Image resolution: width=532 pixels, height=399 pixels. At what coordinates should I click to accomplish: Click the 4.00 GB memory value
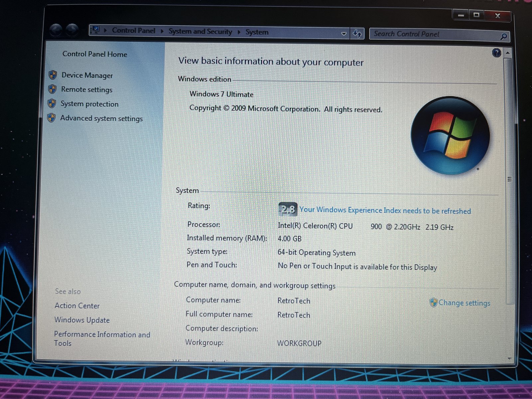point(290,239)
